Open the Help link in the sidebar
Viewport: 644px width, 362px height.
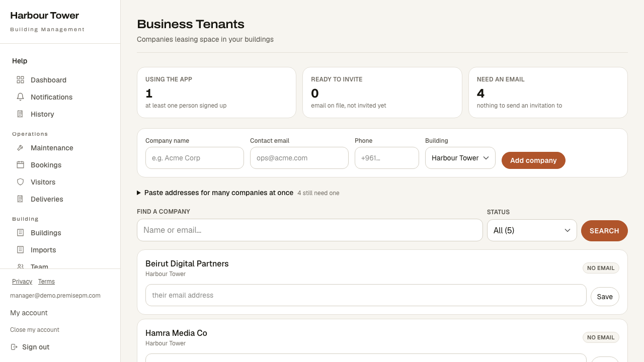pyautogui.click(x=20, y=61)
